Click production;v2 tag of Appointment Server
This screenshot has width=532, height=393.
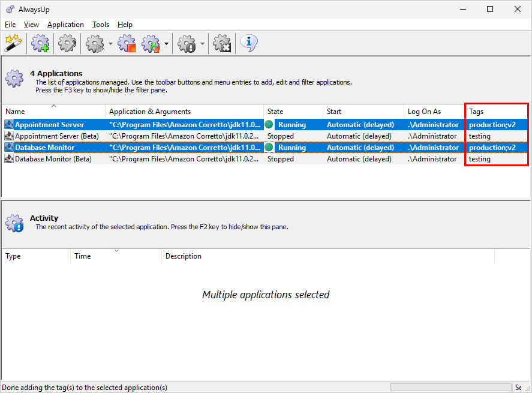click(x=492, y=125)
